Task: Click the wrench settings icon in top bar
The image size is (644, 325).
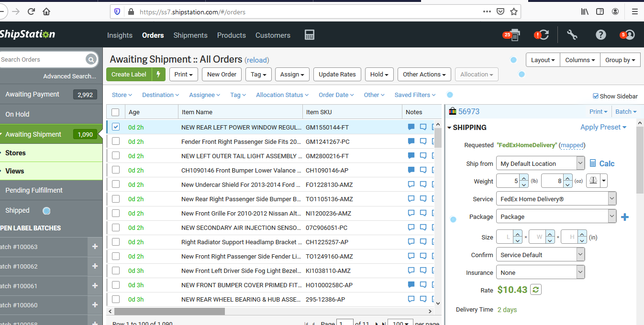Action: [x=572, y=34]
